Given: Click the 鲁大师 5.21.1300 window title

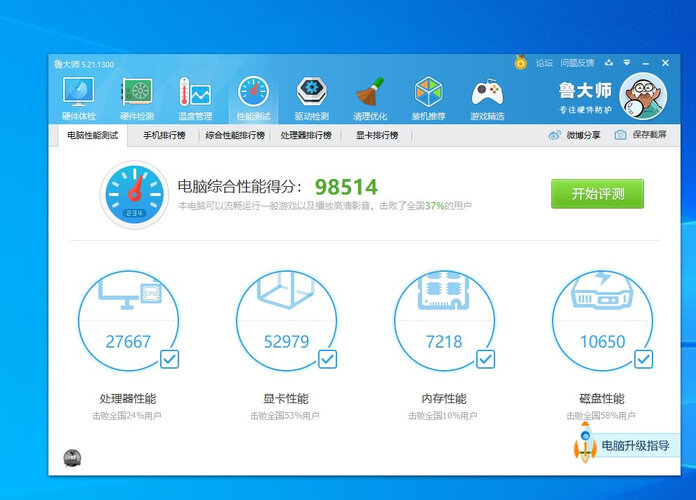Looking at the screenshot, I should click(84, 64).
